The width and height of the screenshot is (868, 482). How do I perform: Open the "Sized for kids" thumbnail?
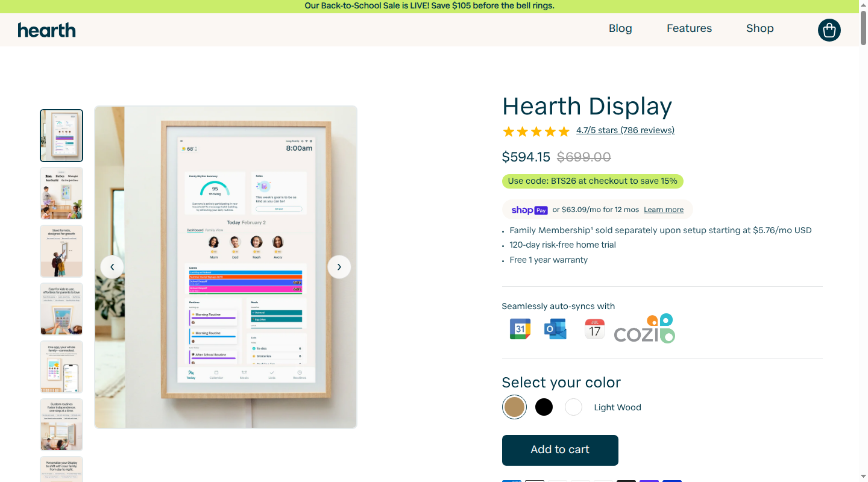[61, 251]
